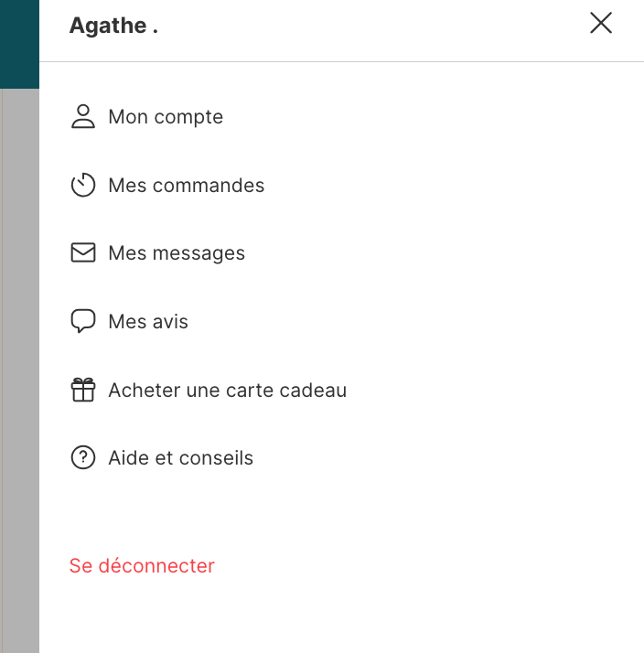Click the person icon beside Mon compte
Screen dimensions: 644x653
click(x=83, y=117)
